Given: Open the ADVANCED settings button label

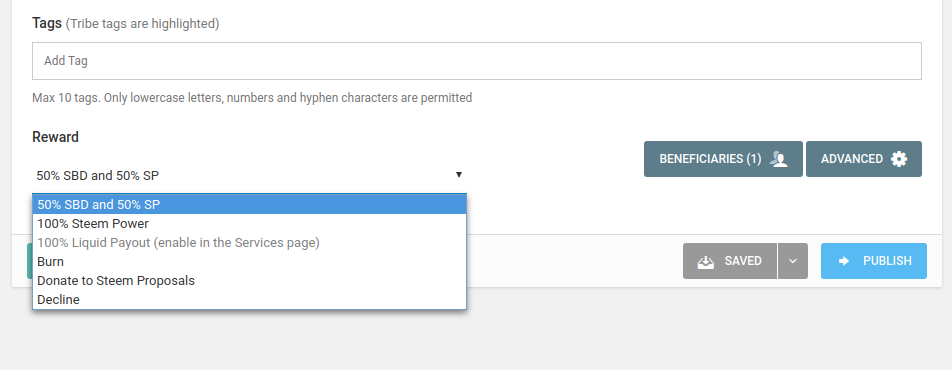Looking at the screenshot, I should [x=852, y=159].
